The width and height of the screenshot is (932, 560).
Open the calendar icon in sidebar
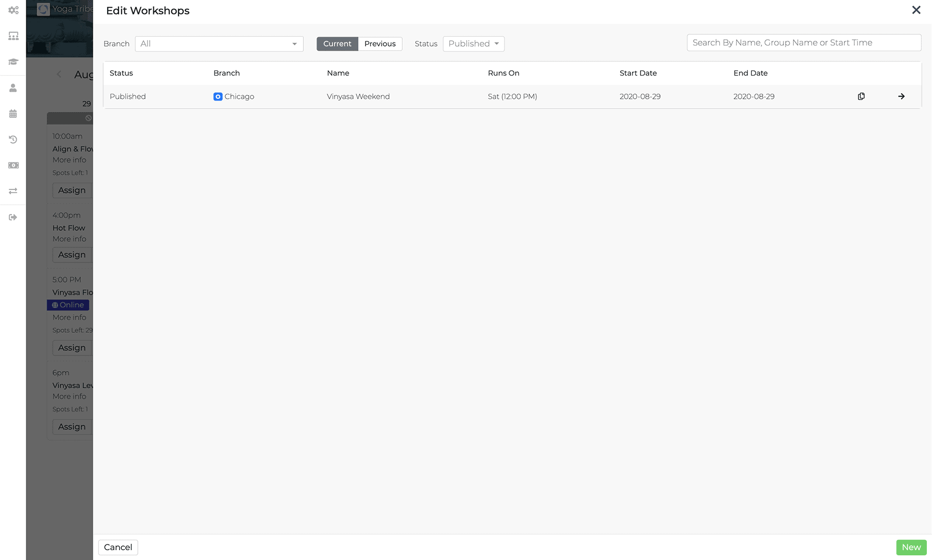[13, 114]
